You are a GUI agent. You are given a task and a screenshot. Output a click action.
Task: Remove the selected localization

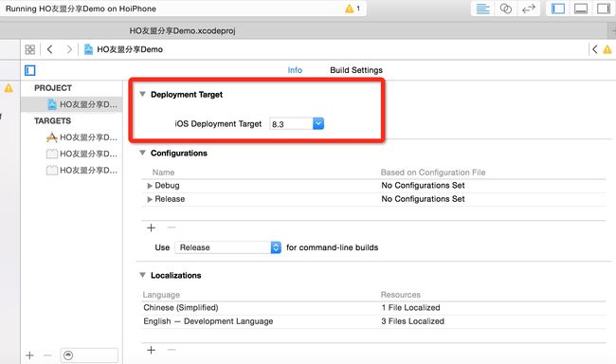(171, 350)
